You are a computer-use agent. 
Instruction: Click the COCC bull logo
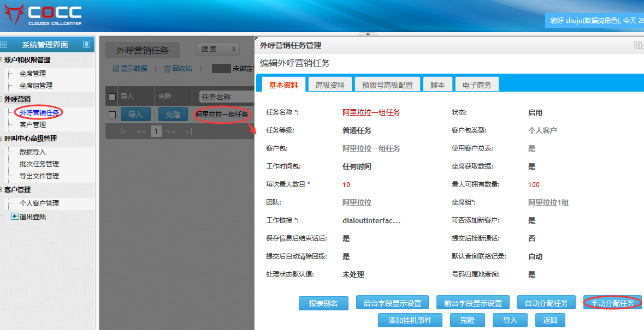point(13,15)
